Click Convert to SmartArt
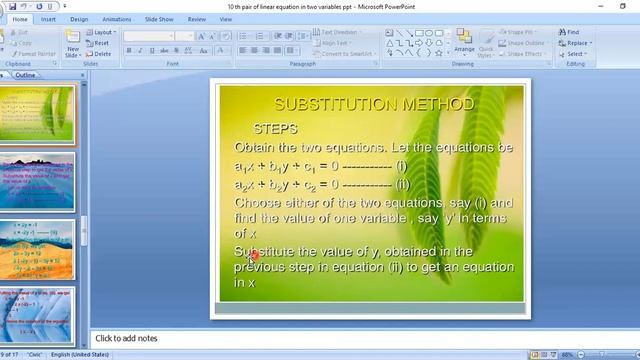 coord(345,54)
